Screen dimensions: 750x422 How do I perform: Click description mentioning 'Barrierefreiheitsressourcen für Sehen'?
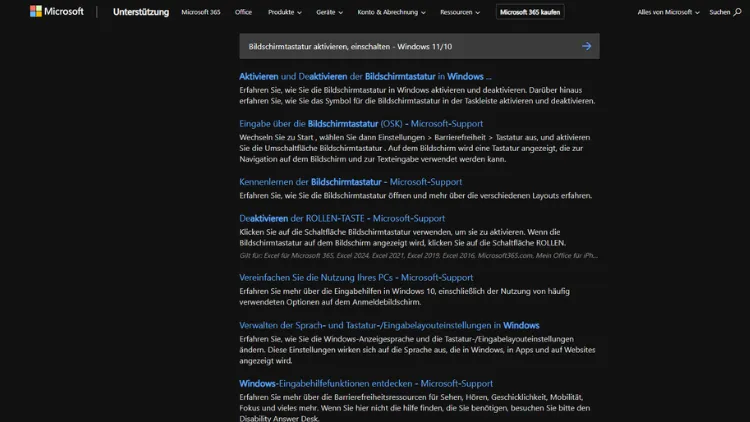(415, 408)
